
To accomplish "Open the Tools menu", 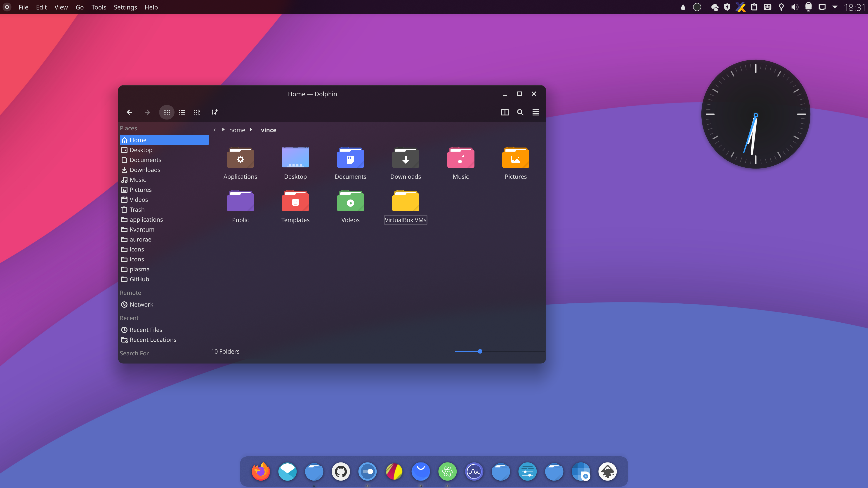I will point(99,7).
